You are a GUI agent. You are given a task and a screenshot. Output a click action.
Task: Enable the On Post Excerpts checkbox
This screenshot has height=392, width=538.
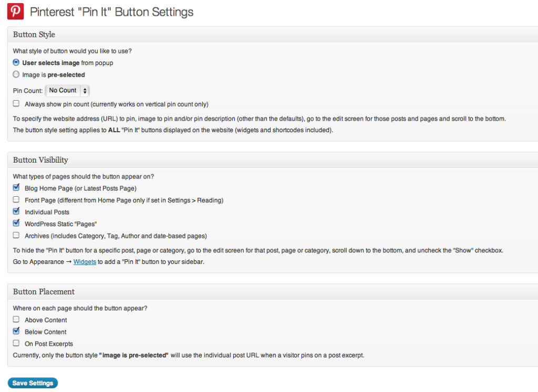tap(16, 343)
